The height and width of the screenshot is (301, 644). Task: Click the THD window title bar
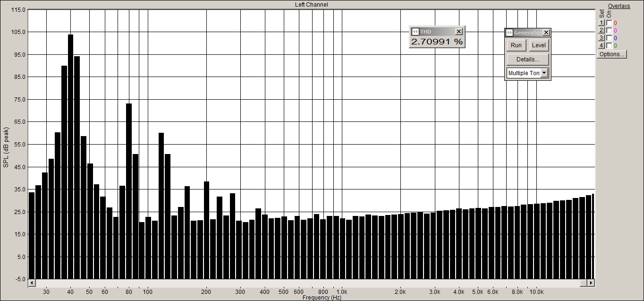tap(437, 32)
